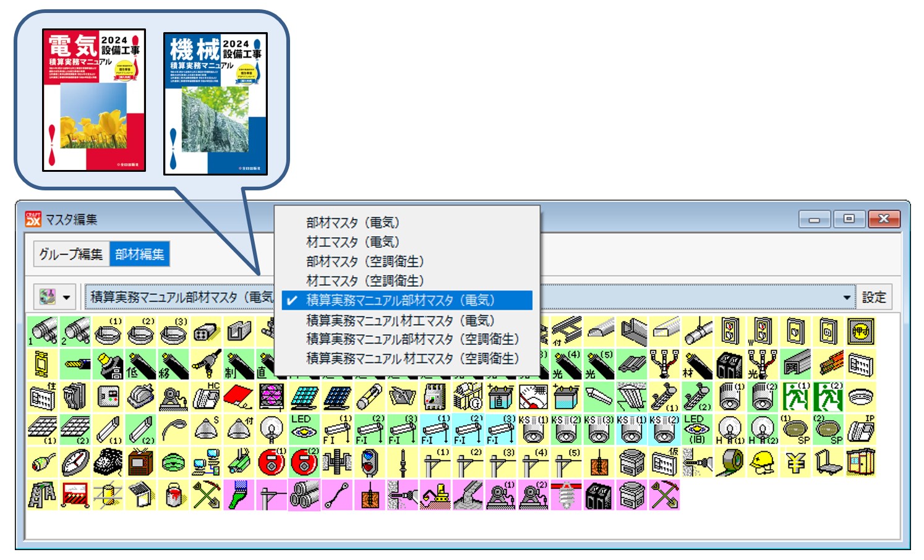Open the master list combo box arrow
The image size is (924, 560).
click(846, 297)
